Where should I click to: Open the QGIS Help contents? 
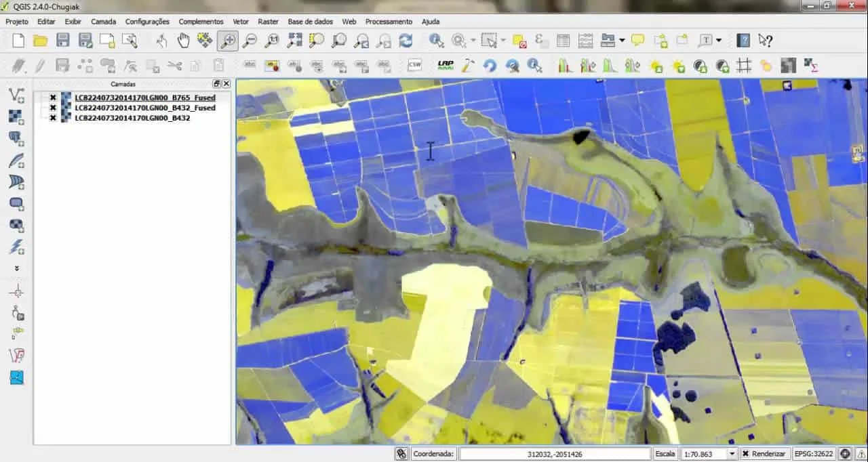pos(743,41)
